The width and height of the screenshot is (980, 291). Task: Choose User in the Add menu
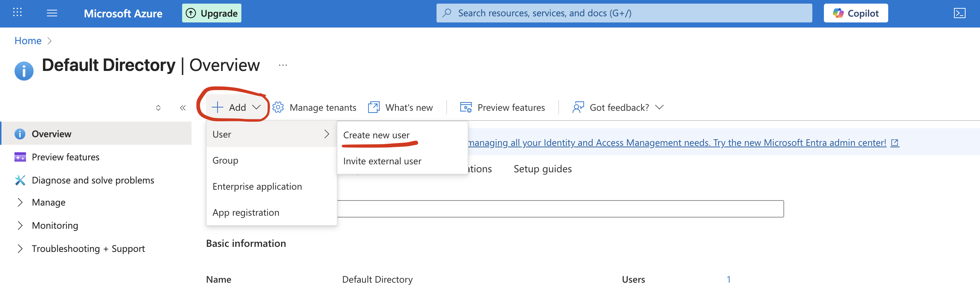point(272,134)
